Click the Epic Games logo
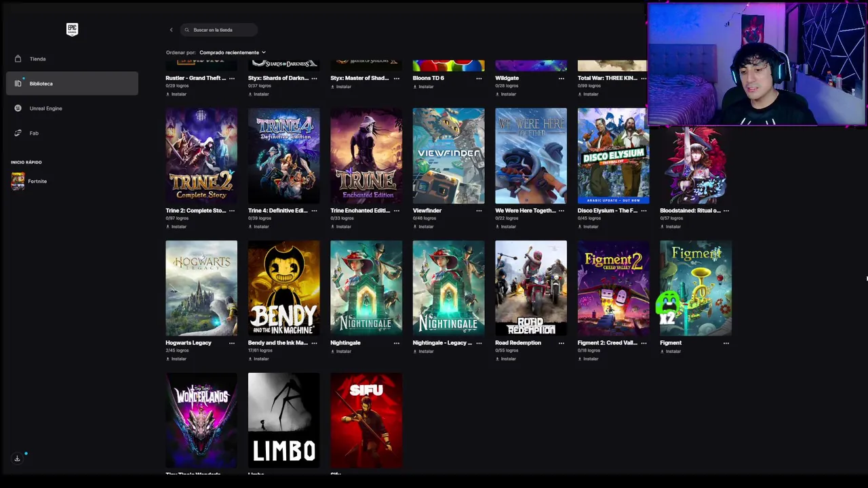Image resolution: width=868 pixels, height=488 pixels. tap(72, 29)
